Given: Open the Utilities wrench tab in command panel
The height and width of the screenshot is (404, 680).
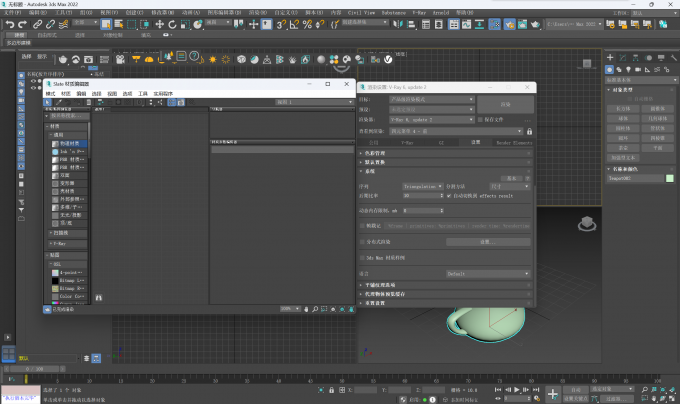Looking at the screenshot, I should pyautogui.click(x=673, y=57).
